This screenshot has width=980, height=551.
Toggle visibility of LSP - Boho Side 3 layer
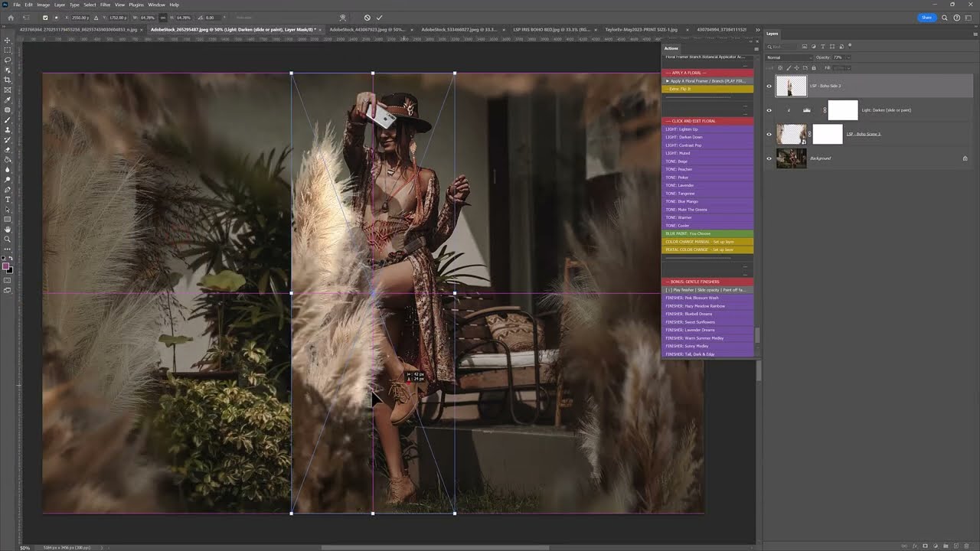click(x=769, y=86)
